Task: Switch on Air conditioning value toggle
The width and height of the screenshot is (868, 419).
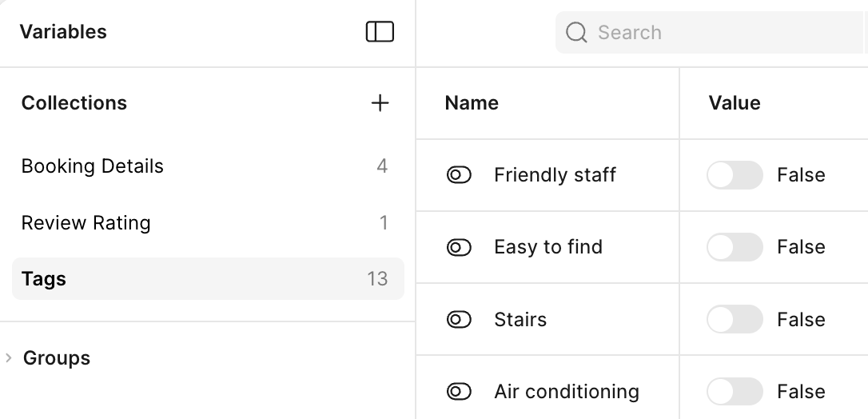Action: tap(735, 391)
